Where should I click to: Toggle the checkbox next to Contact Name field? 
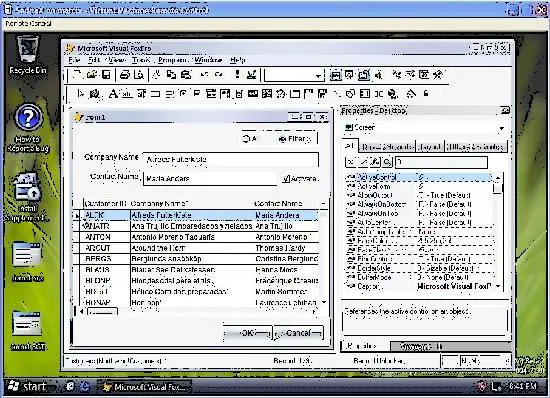(x=286, y=179)
